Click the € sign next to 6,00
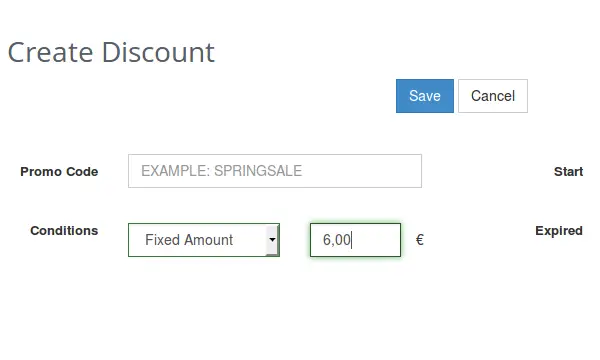This screenshot has height=360, width=600. pos(420,240)
